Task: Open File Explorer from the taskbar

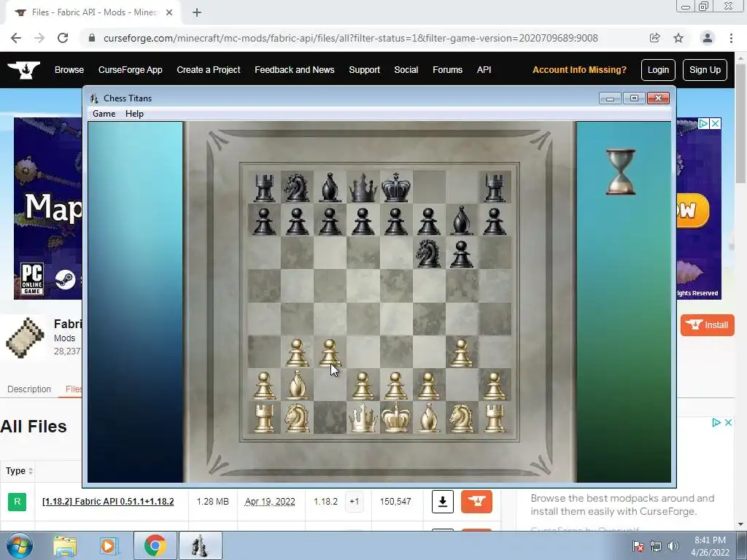Action: tap(65, 545)
